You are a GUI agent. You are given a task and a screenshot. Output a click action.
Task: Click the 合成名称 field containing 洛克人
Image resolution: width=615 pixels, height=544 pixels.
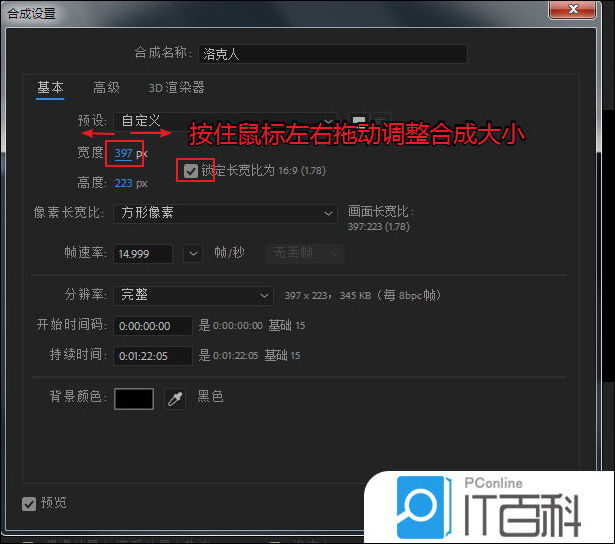[x=333, y=54]
